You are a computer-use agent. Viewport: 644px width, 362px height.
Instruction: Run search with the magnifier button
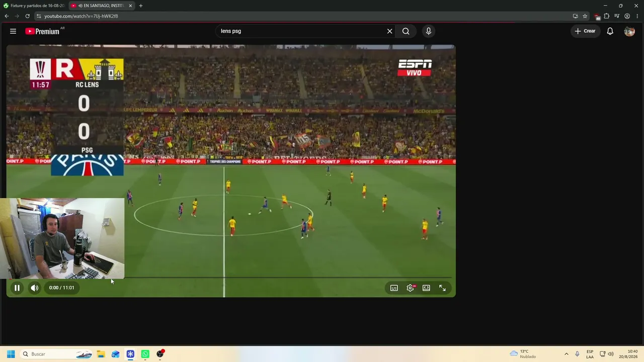click(406, 31)
